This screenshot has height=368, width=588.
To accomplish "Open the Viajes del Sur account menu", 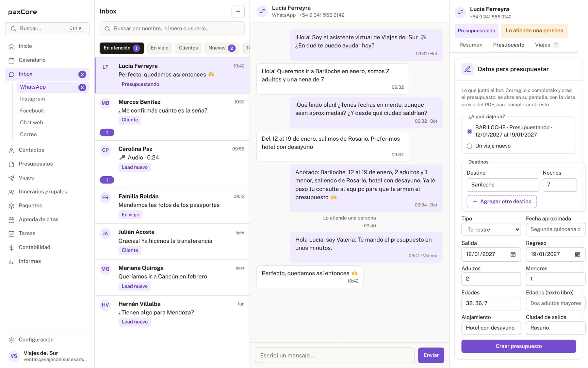I will [47, 356].
